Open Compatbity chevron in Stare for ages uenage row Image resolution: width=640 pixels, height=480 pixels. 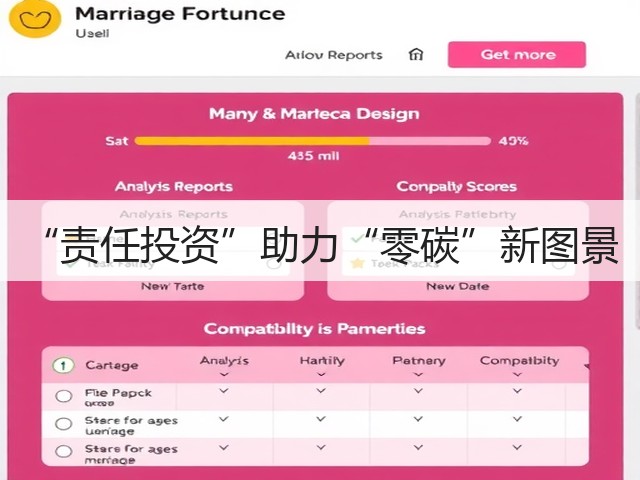[518, 419]
